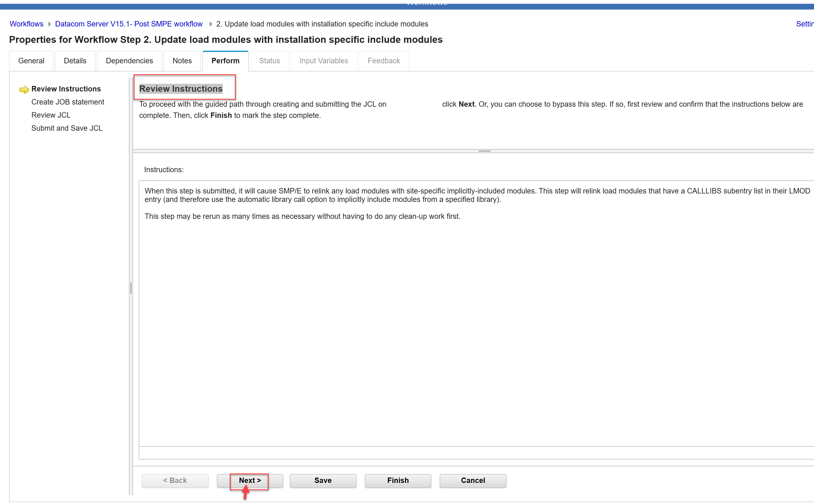Switch to the Details tab
Screen dimensions: 814x504
point(75,61)
